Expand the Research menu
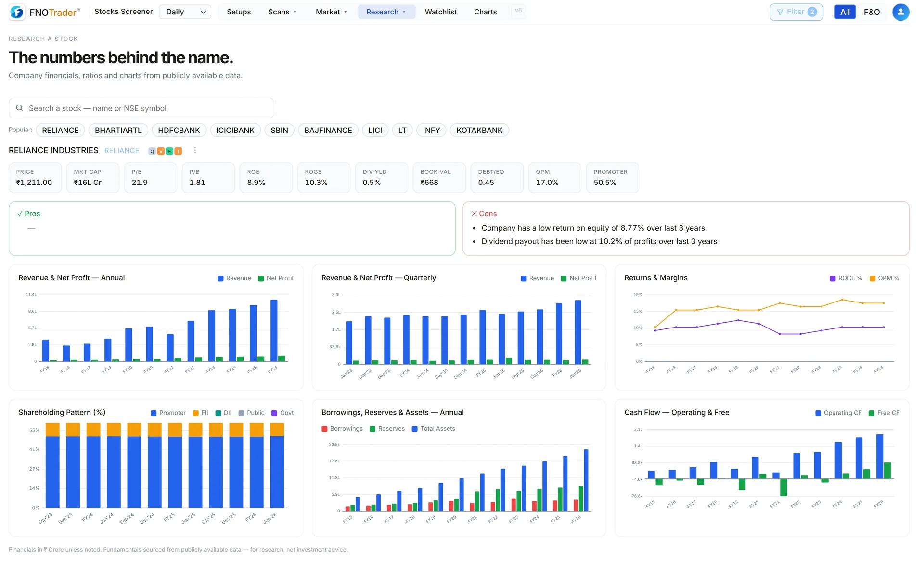 point(386,12)
